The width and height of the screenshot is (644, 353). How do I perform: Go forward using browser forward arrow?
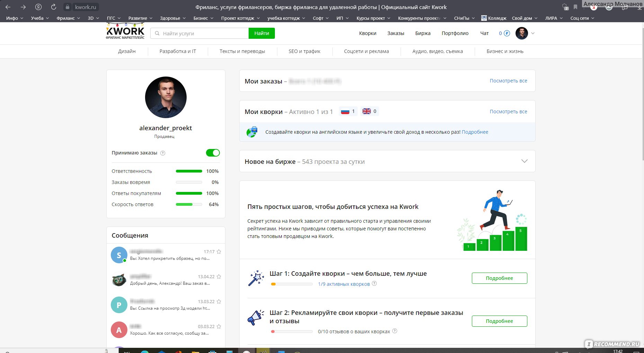tap(23, 7)
